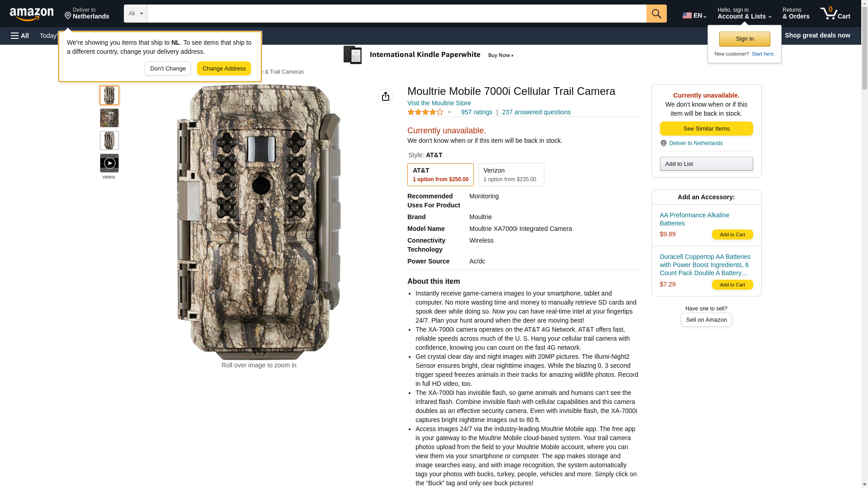Click the Change Address button
Viewport: 868px width, 488px height.
224,69
